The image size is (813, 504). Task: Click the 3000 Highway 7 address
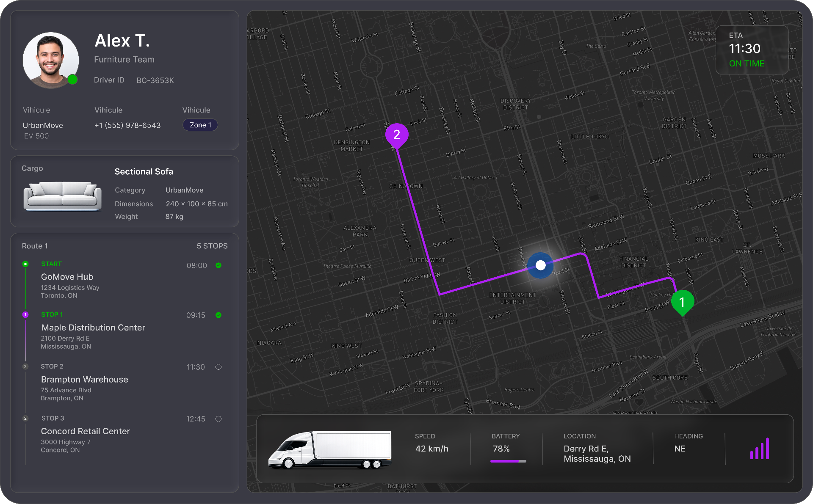[66, 442]
